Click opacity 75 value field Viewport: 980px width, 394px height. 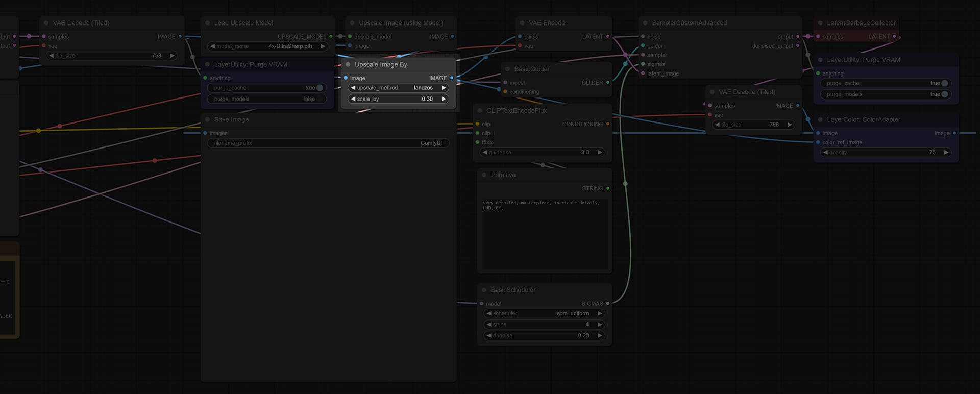point(886,152)
